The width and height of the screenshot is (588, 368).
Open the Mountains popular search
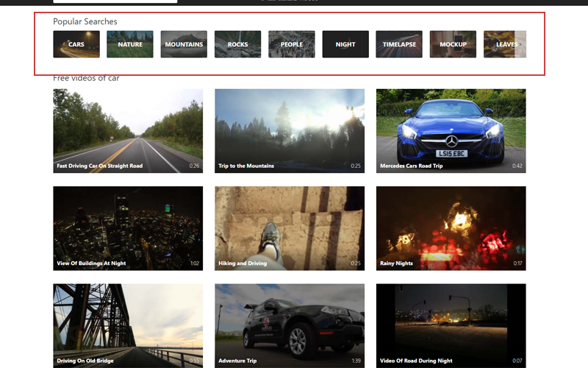184,44
